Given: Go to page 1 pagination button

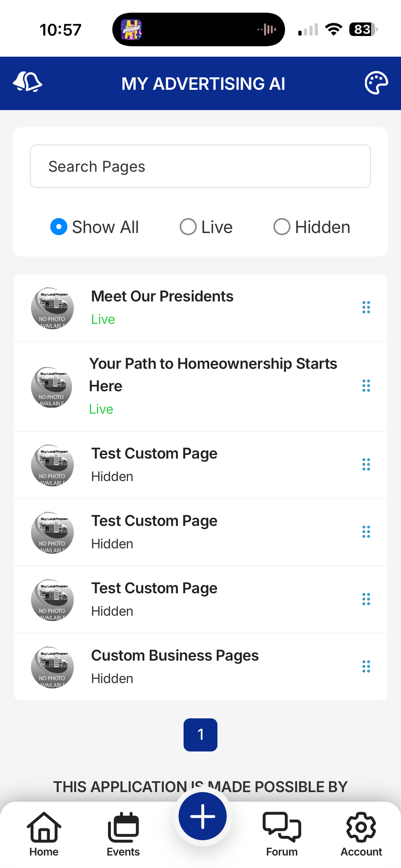Looking at the screenshot, I should click(x=200, y=735).
